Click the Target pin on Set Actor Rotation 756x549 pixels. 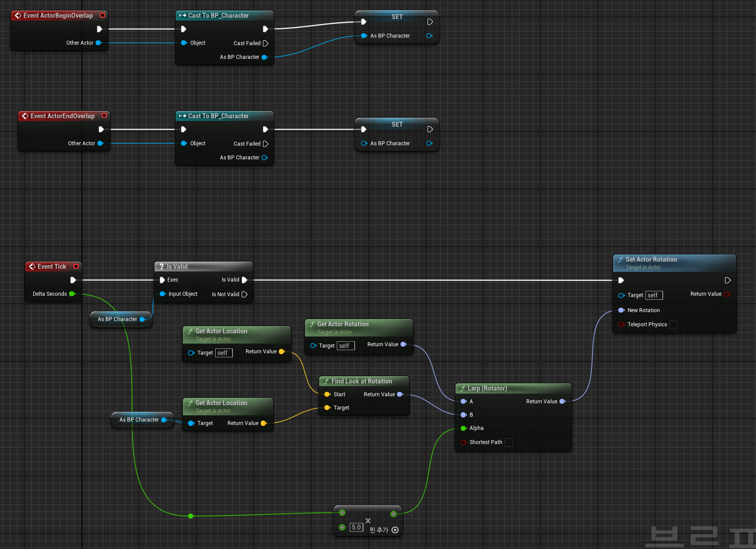[x=621, y=295]
